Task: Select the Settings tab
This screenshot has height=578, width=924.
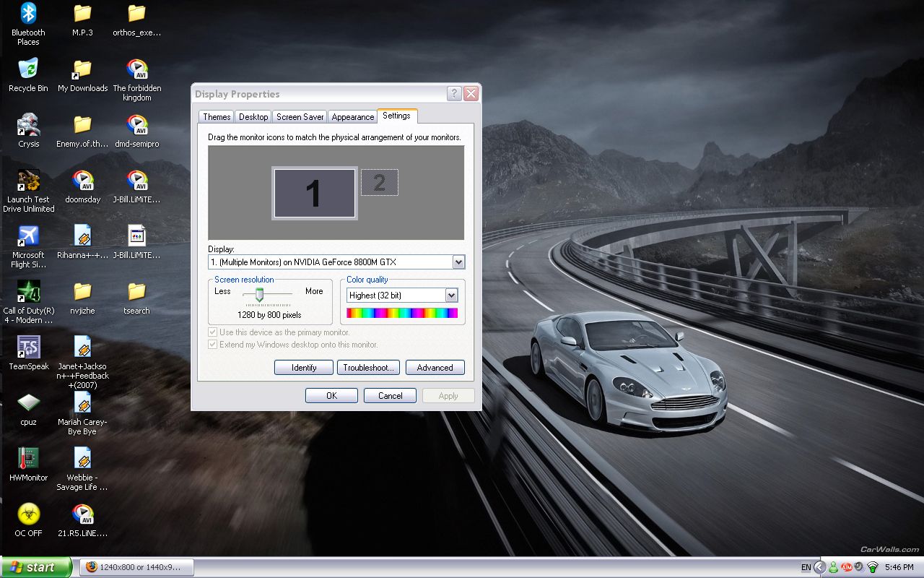Action: click(x=397, y=116)
